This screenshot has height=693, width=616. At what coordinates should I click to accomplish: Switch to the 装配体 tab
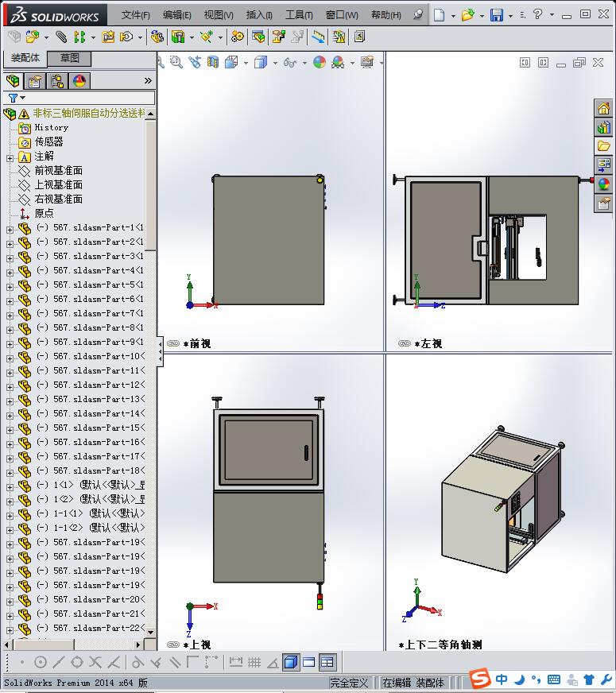[x=25, y=58]
